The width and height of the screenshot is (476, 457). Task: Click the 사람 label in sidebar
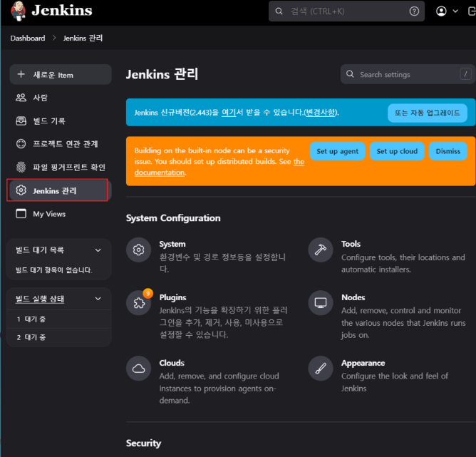40,98
